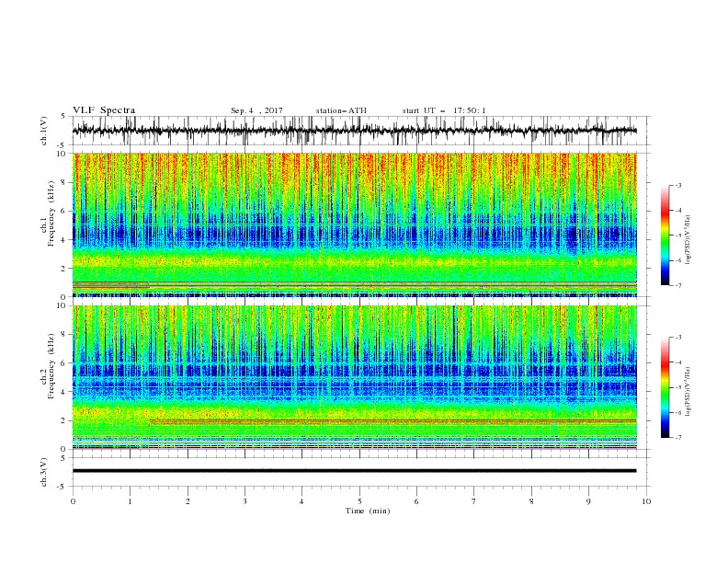This screenshot has height=563, width=728.
Task: Click time axis tick label "2"
Action: pyautogui.click(x=188, y=501)
